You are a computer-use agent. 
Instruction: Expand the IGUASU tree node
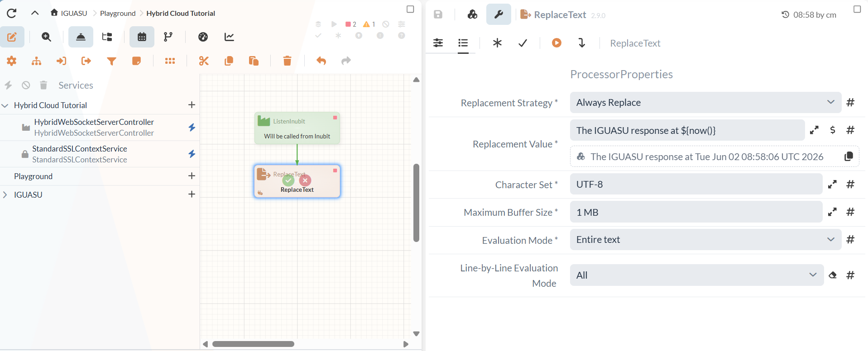coord(5,194)
